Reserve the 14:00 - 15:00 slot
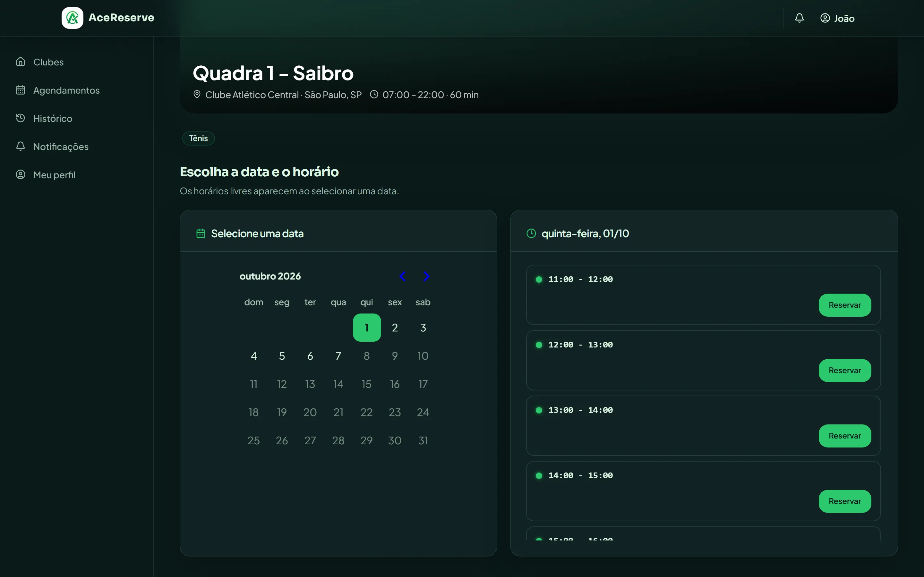The width and height of the screenshot is (924, 577). click(844, 501)
